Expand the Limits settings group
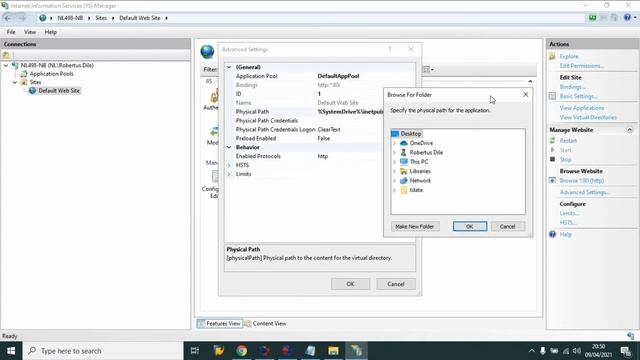Viewport: 640px width, 360px height. click(x=229, y=174)
